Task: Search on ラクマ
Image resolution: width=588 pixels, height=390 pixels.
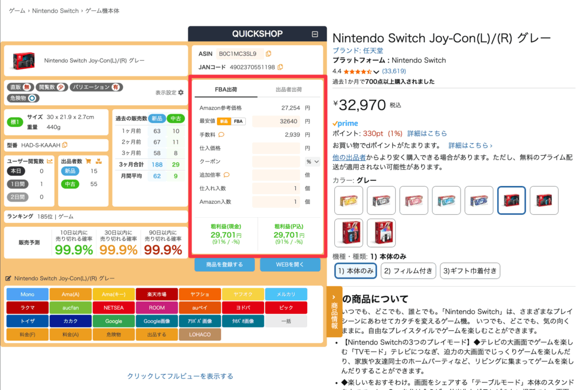Action: click(x=28, y=308)
